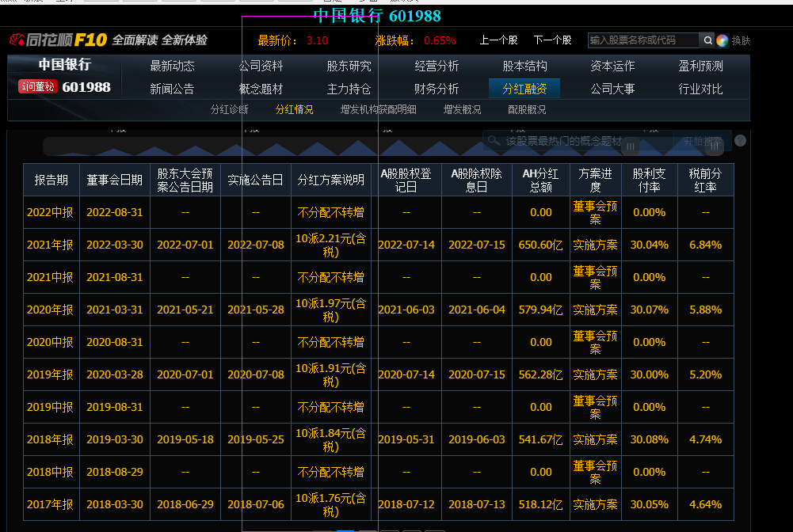Click the 股东大会预案公告日期 column header

point(185,180)
